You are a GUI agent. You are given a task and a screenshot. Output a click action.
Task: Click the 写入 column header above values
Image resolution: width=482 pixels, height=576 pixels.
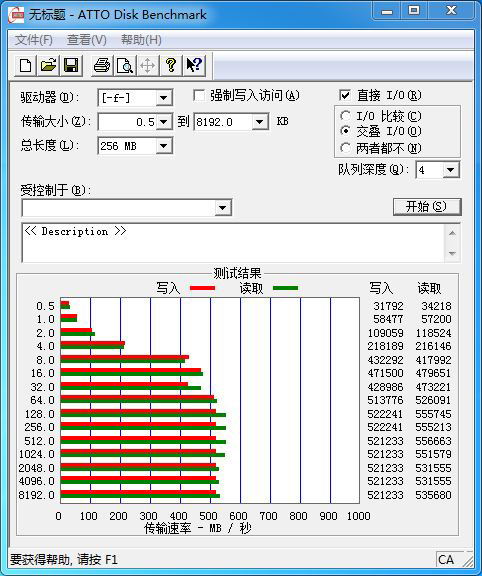[381, 288]
